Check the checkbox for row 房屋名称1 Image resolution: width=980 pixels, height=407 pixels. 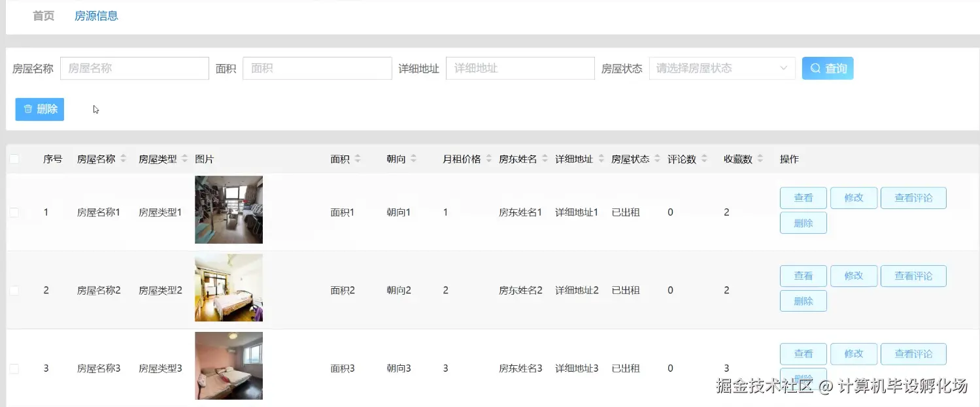(14, 212)
